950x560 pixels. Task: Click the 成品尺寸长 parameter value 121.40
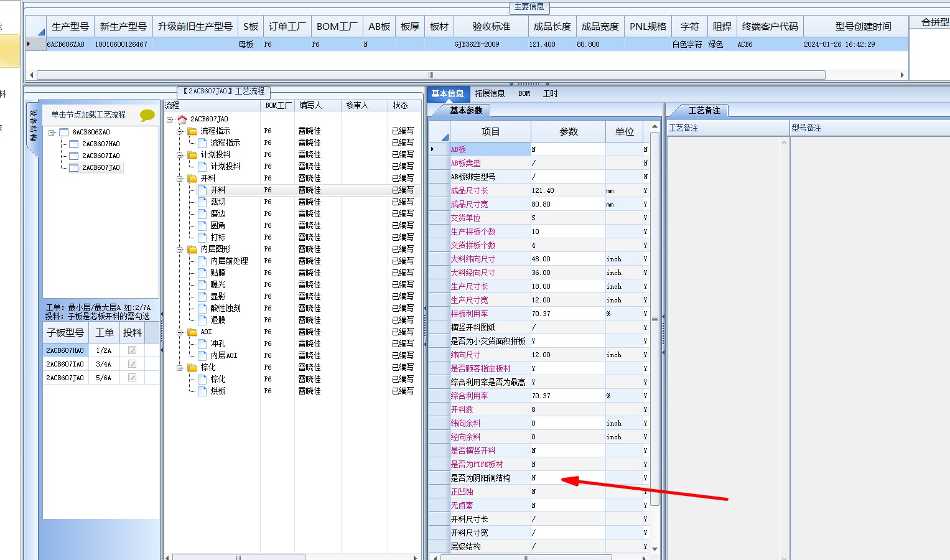tap(568, 190)
